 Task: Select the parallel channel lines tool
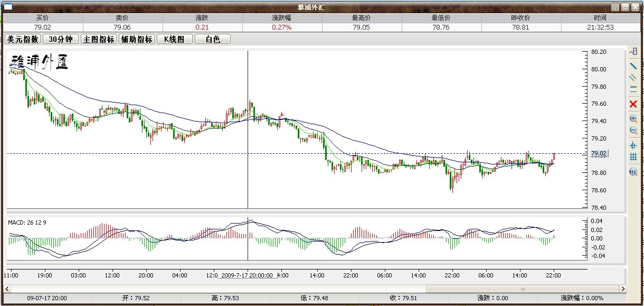pos(633,78)
